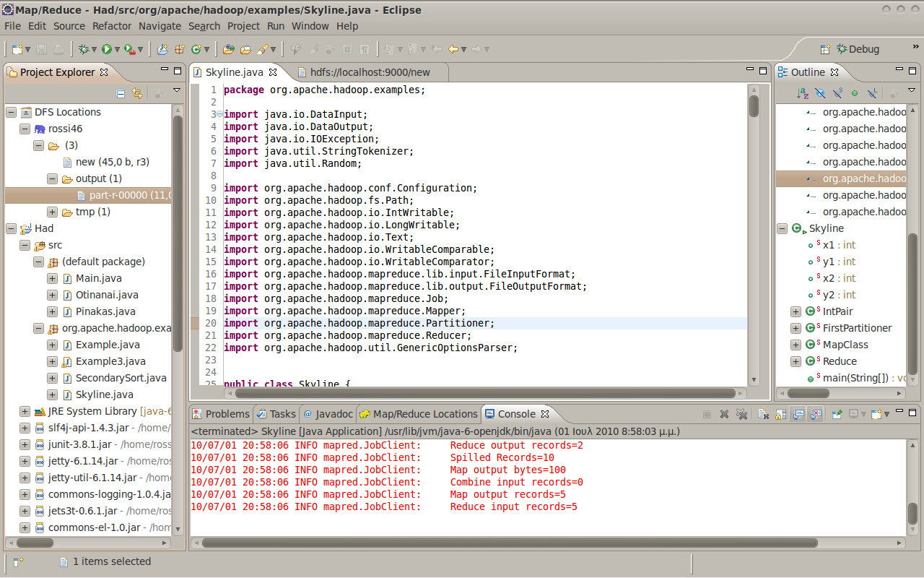Toggle Show Console on standard output change
The width and height of the screenshot is (924, 578).
coord(798,414)
